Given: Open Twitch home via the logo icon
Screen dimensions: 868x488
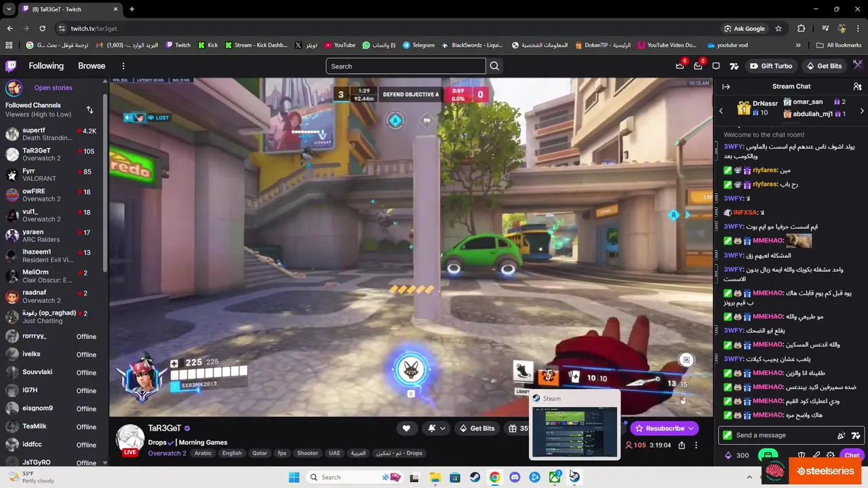Looking at the screenshot, I should coord(11,66).
